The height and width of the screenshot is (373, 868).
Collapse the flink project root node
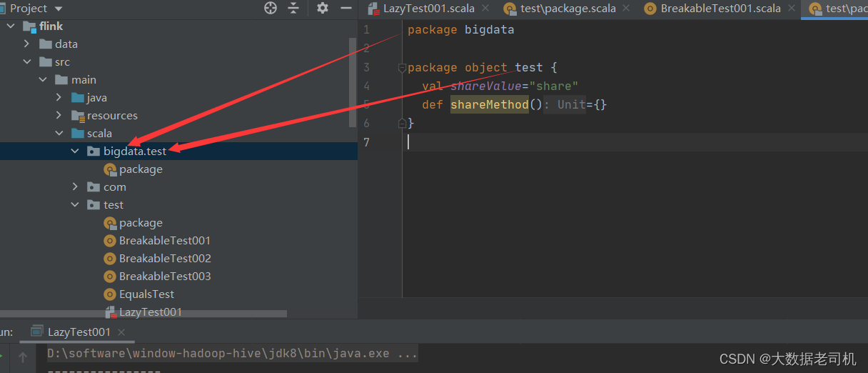(11, 26)
